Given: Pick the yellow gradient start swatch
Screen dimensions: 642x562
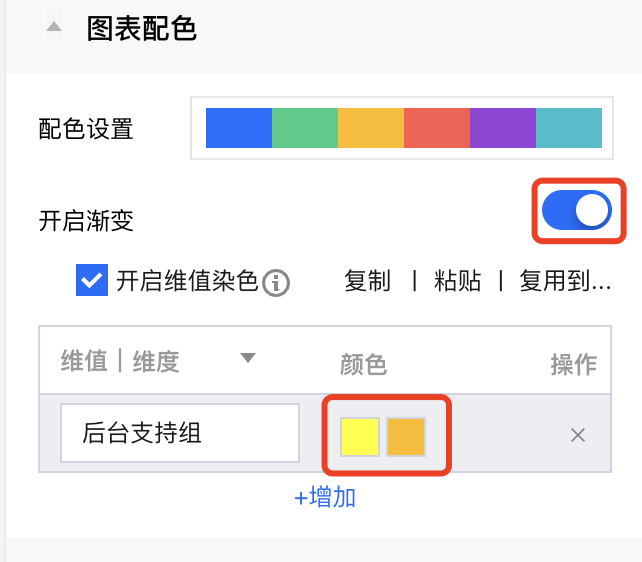Looking at the screenshot, I should click(359, 437).
